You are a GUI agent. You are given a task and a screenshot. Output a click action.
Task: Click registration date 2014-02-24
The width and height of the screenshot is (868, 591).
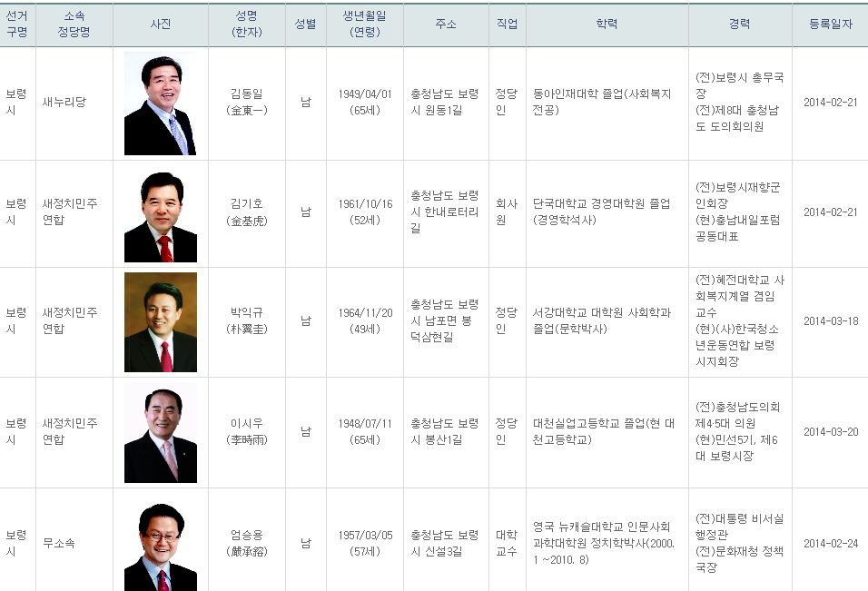831,544
